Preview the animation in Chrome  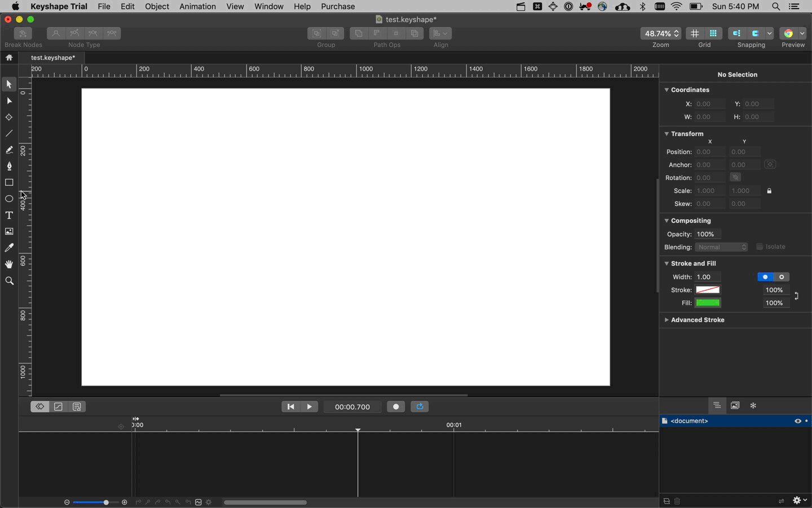click(x=788, y=33)
